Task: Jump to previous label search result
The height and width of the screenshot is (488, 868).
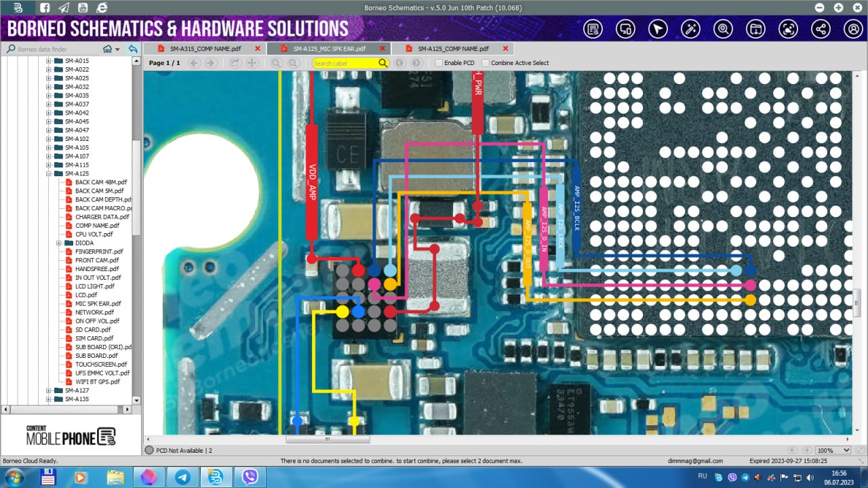Action: coord(400,63)
